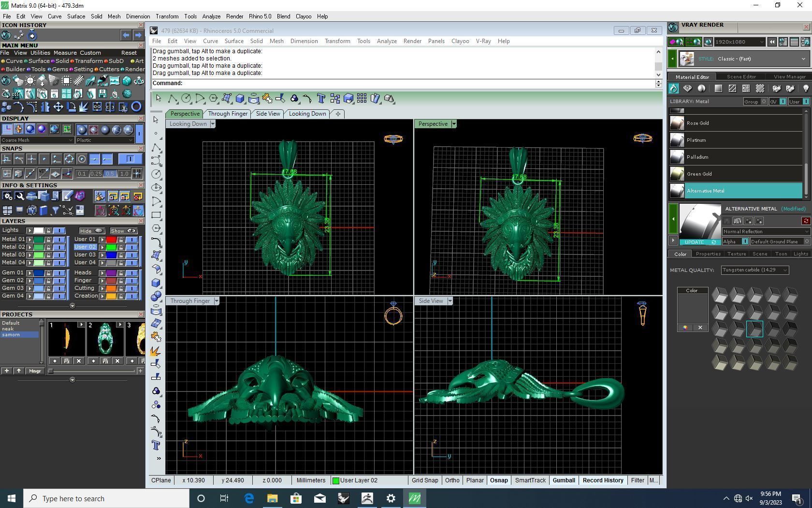Click the diamond Gem material icon
The image size is (812, 508).
(x=687, y=89)
